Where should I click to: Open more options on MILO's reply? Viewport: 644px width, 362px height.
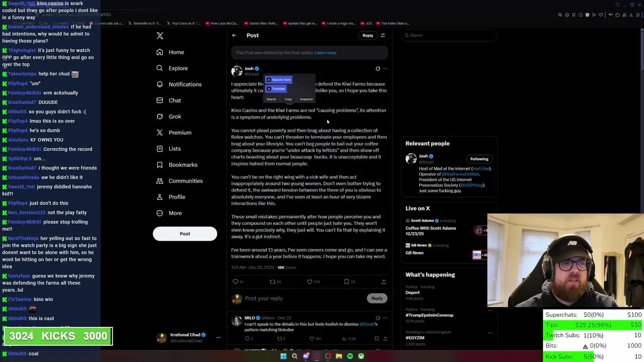tap(385, 318)
